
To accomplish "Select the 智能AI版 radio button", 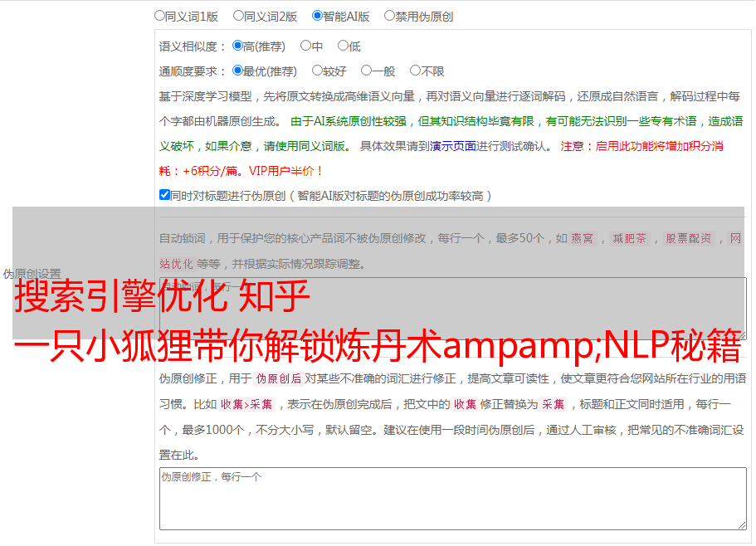I will point(317,16).
